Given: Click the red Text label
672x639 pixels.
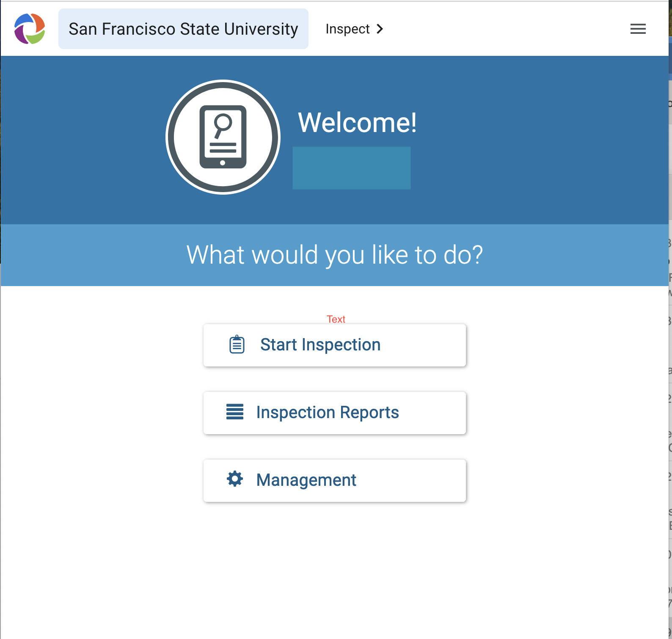Looking at the screenshot, I should point(336,319).
